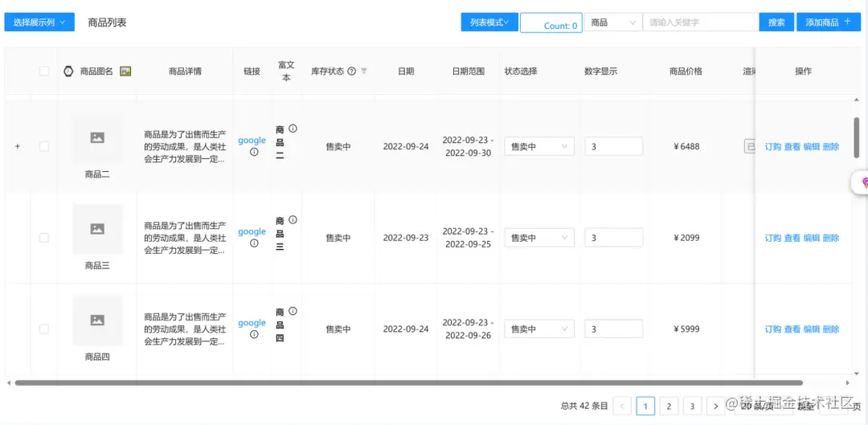Screen dimensions: 868x425
Task: Click 查看 in 商品四 row
Action: 792,329
